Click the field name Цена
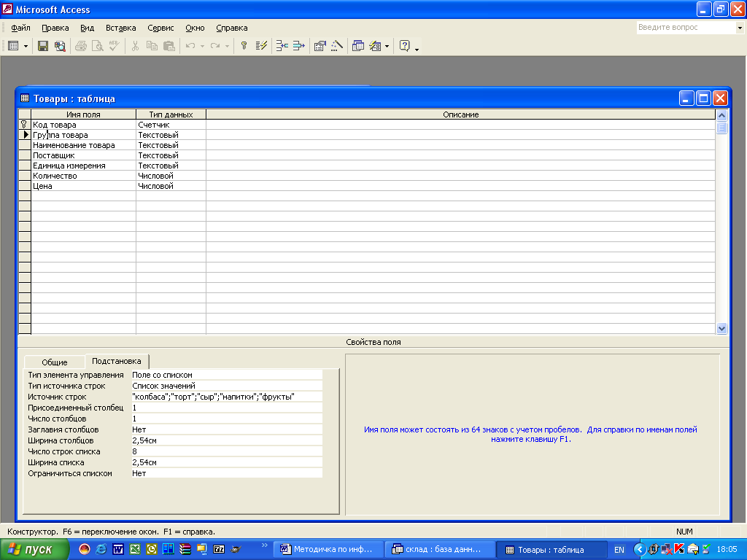 coord(42,186)
